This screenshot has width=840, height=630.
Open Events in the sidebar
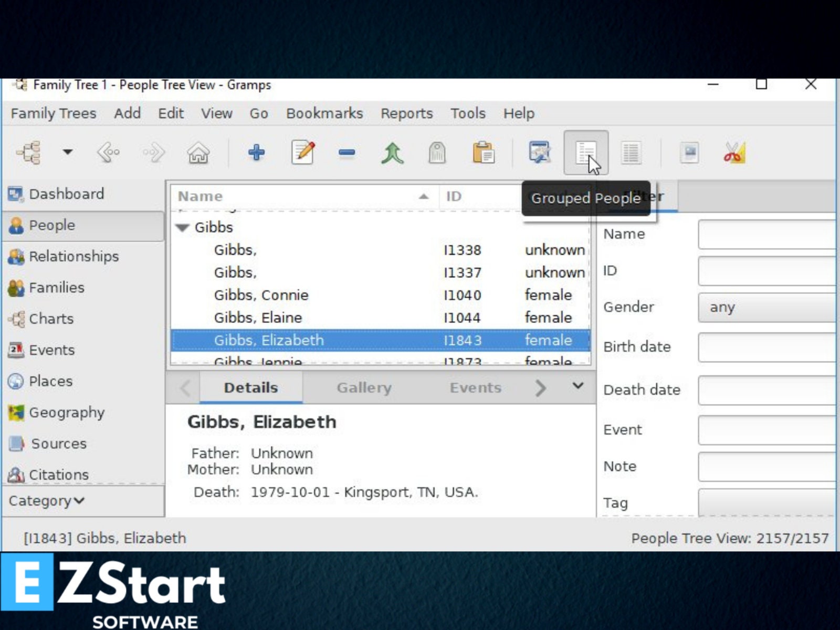pyautogui.click(x=83, y=350)
